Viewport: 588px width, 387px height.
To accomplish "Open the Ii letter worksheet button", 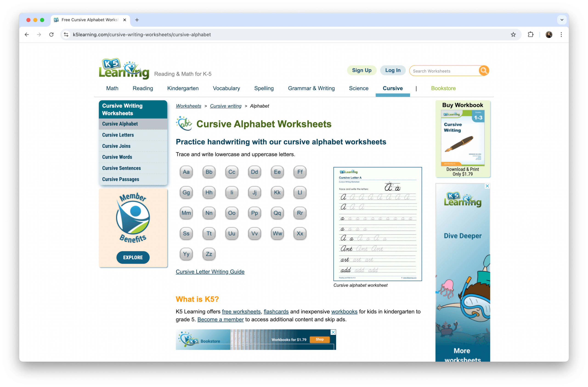I will 232,192.
